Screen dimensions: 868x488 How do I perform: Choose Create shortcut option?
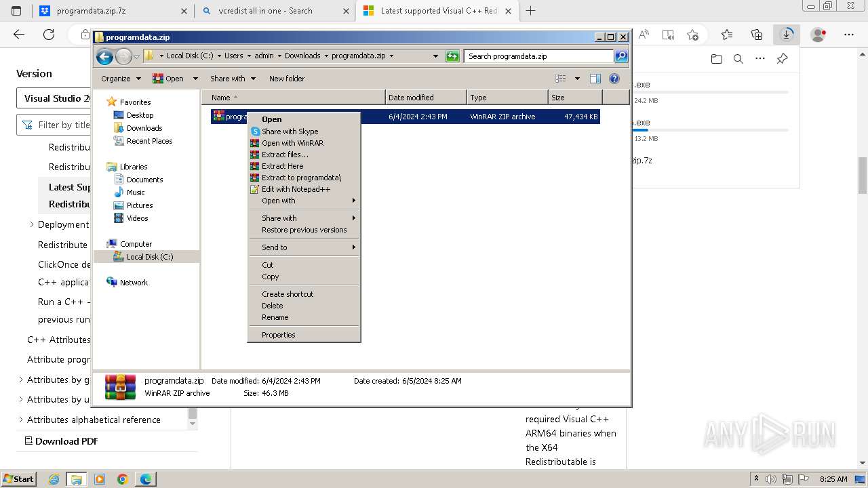(304, 294)
